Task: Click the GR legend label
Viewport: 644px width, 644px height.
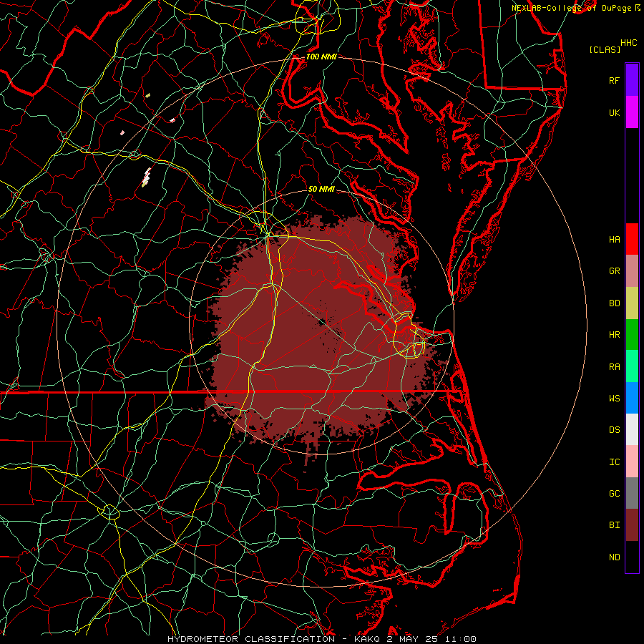Action: [x=614, y=271]
